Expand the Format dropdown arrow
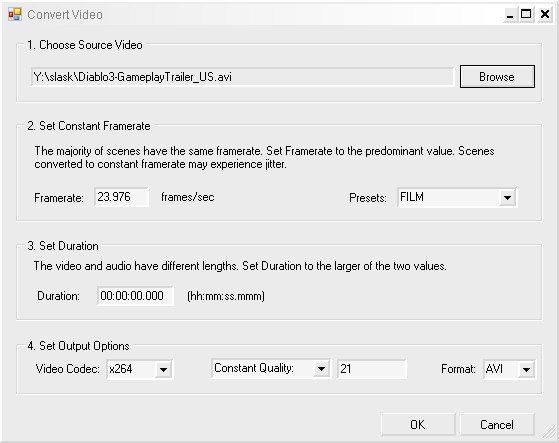The image size is (559, 443). tap(526, 369)
